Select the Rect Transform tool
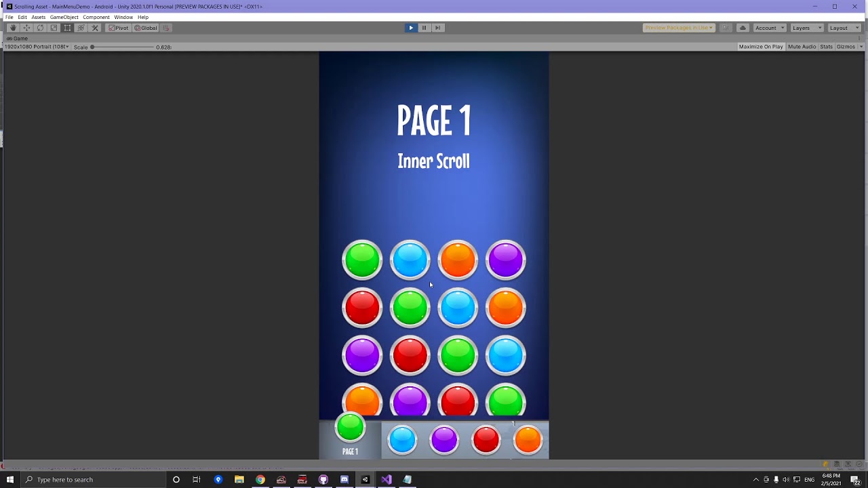The image size is (868, 488). pos(67,28)
